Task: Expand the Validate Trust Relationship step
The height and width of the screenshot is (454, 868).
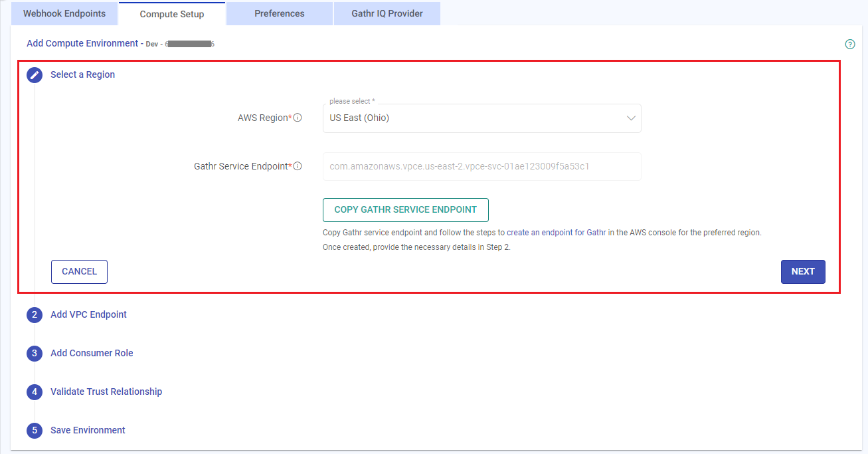Action: [x=106, y=392]
